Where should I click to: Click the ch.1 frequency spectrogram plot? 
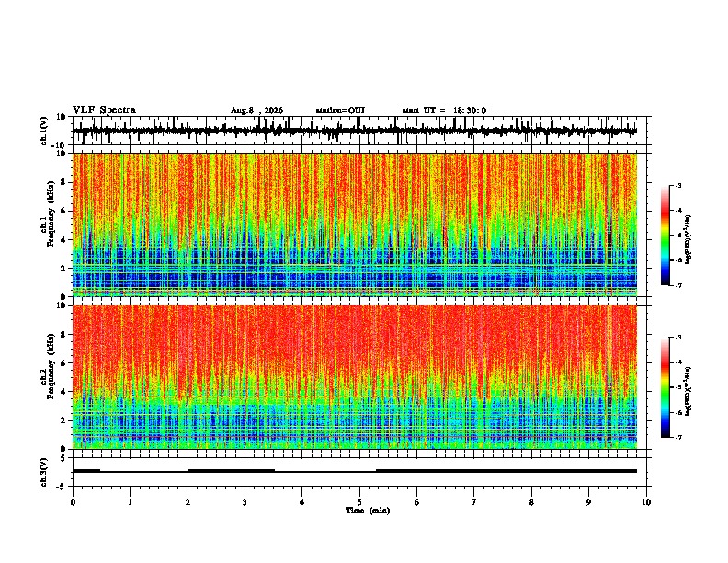coord(355,224)
